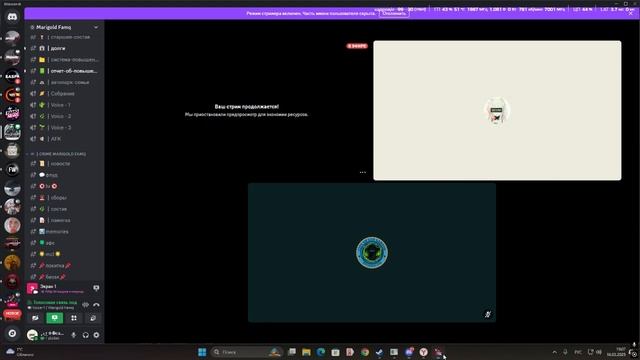The width and height of the screenshot is (640, 360).
Task: Open новости channel
Action: [x=64, y=164]
